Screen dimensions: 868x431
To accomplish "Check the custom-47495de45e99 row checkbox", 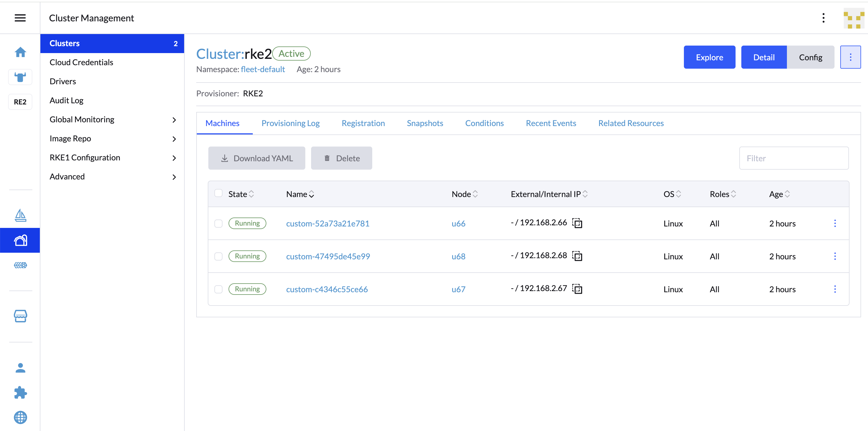I will (x=218, y=256).
